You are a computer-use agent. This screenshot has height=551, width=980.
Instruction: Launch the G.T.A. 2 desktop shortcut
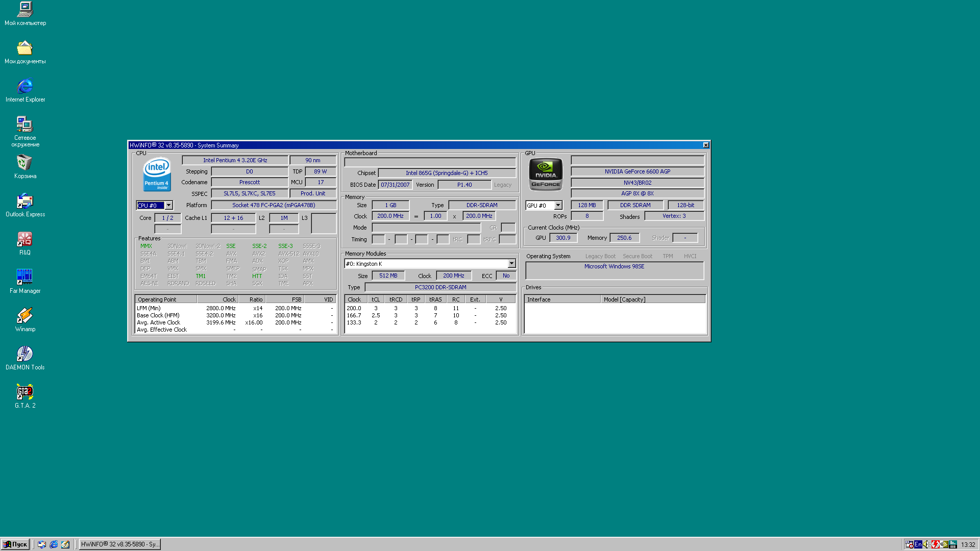pyautogui.click(x=24, y=392)
